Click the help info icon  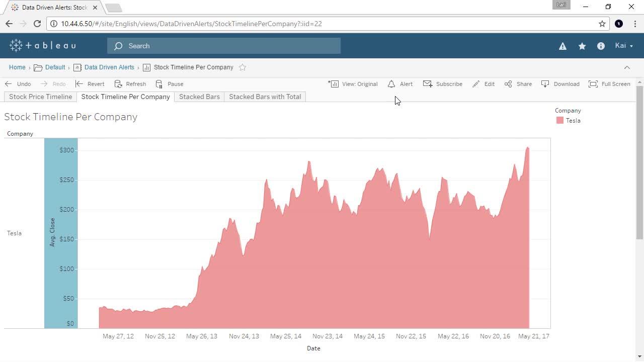coord(601,46)
